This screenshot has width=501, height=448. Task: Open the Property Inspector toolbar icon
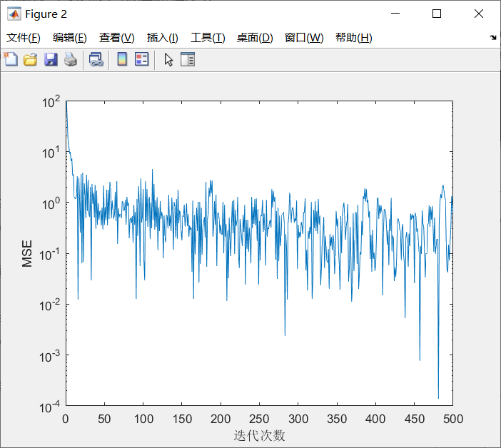[188, 59]
